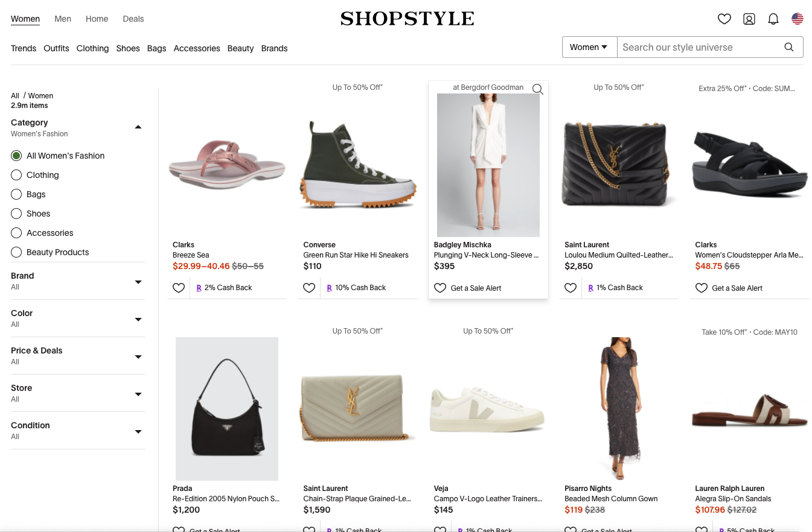The width and height of the screenshot is (812, 532).
Task: Select the Bags category radio button
Action: click(x=16, y=194)
